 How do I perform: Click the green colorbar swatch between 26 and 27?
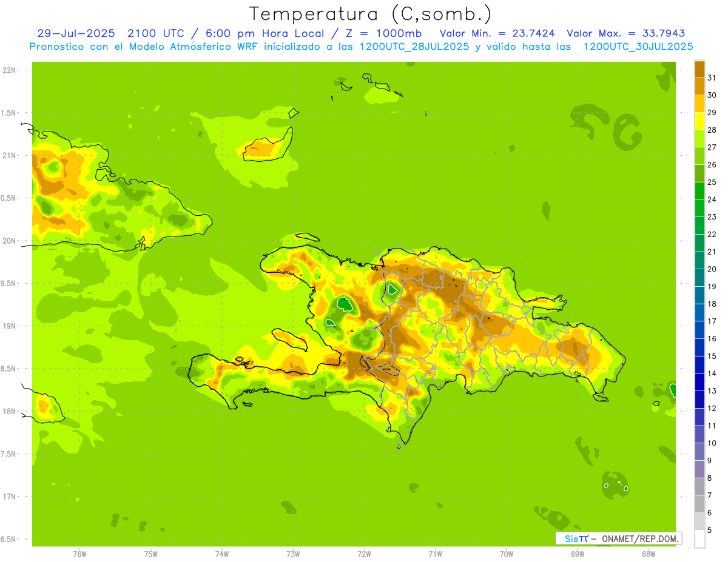[x=699, y=156]
